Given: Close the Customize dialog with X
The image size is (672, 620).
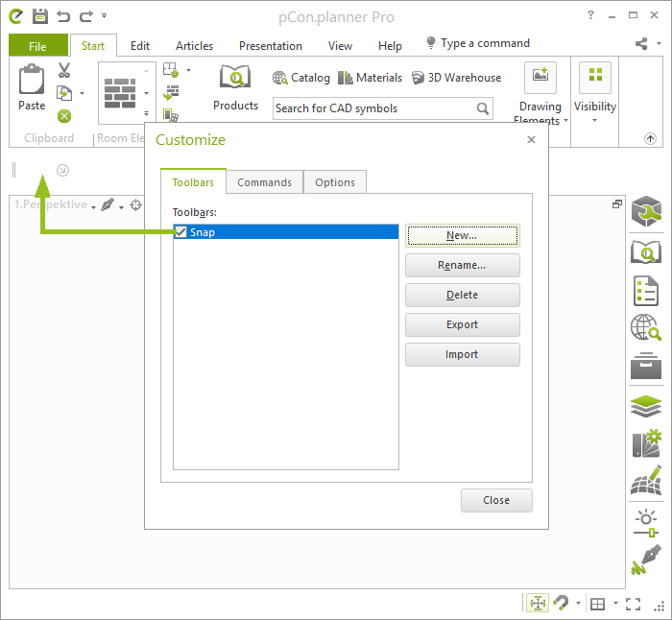Looking at the screenshot, I should click(x=532, y=140).
